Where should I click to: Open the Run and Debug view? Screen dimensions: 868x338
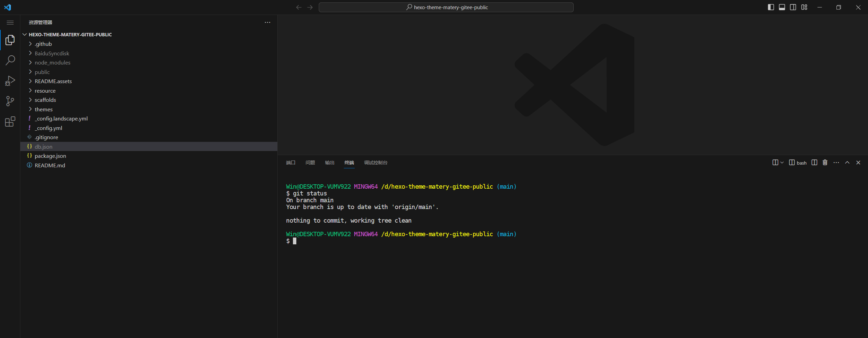point(10,81)
